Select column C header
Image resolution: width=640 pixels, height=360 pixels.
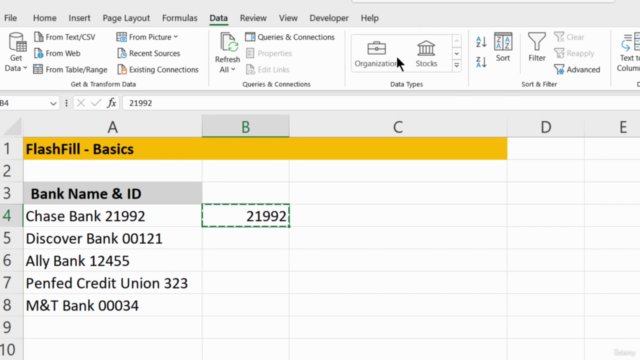pyautogui.click(x=398, y=127)
